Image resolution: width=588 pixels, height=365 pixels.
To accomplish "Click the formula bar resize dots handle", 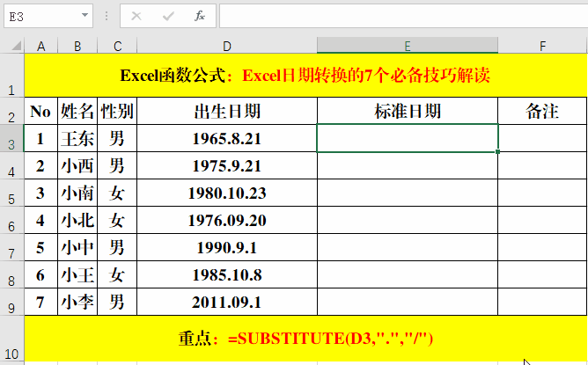I will 107,16.
